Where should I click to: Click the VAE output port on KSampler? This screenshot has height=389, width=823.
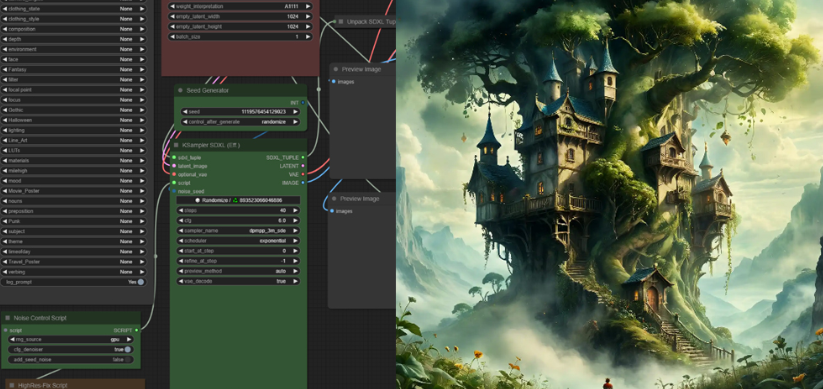pyautogui.click(x=303, y=174)
